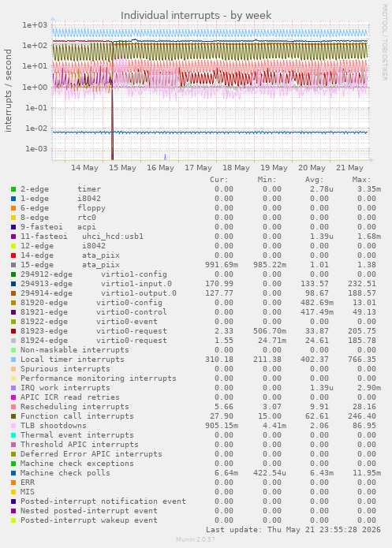Click the salmon Rescheduling interrupts swatch

tap(13, 407)
